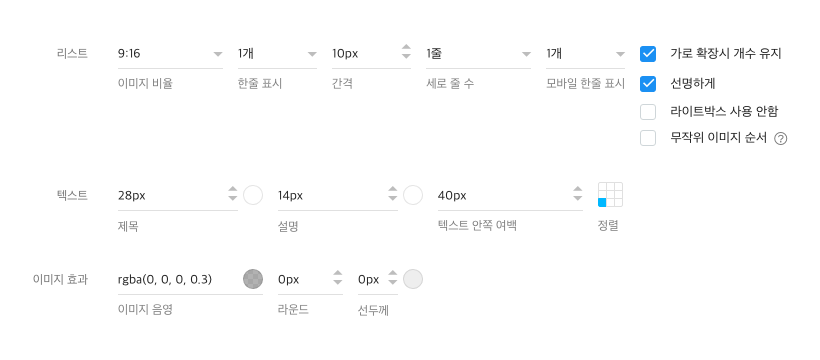Expand the 세로 줄 수 dropdown
820x360 pixels.
tap(478, 54)
